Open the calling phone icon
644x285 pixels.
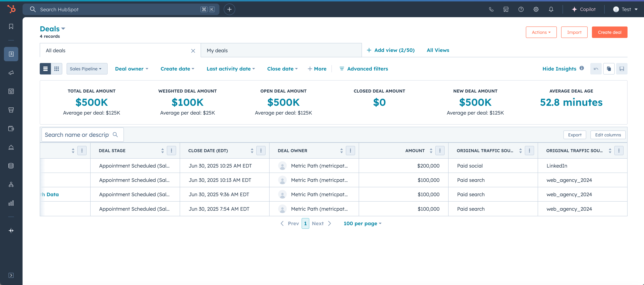[491, 9]
